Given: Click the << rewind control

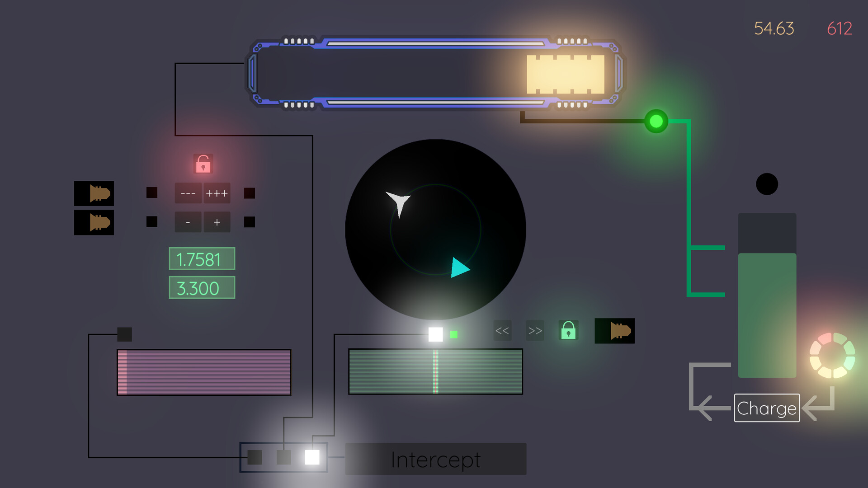Looking at the screenshot, I should coord(502,331).
